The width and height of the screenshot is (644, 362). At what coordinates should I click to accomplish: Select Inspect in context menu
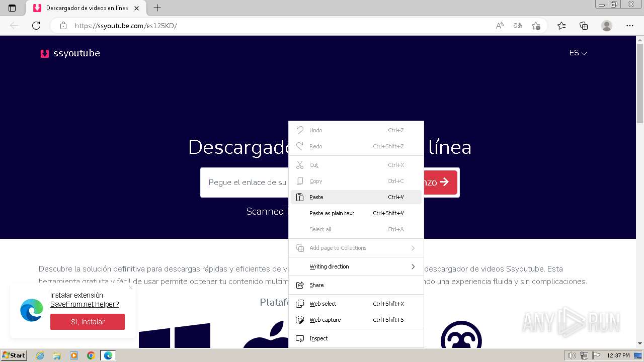[356, 338]
